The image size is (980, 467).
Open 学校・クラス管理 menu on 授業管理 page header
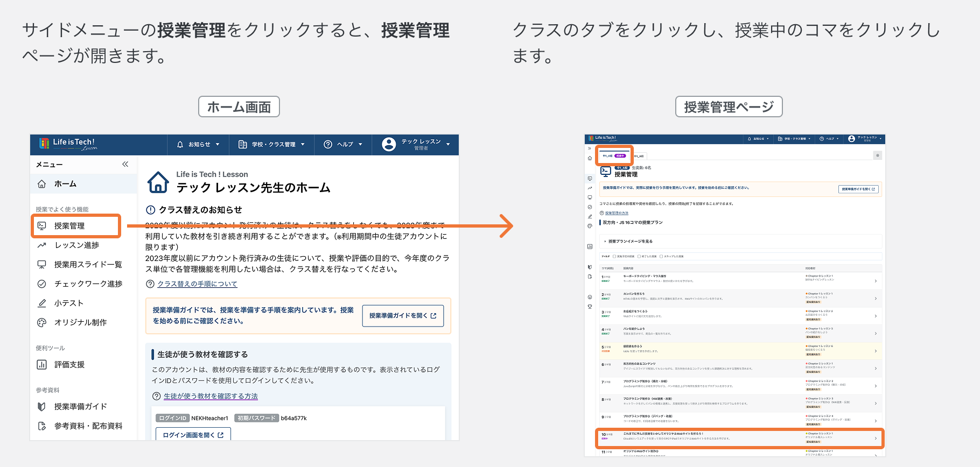point(794,139)
